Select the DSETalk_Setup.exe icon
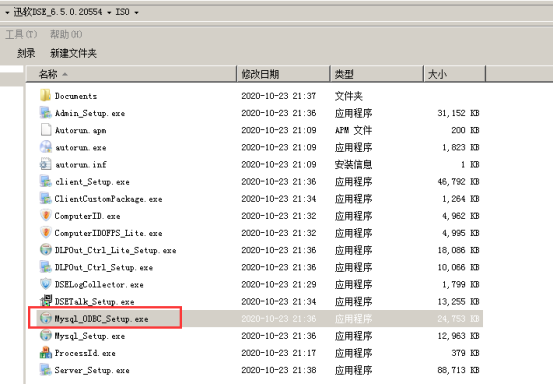Image resolution: width=554 pixels, height=384 pixels. click(x=45, y=301)
